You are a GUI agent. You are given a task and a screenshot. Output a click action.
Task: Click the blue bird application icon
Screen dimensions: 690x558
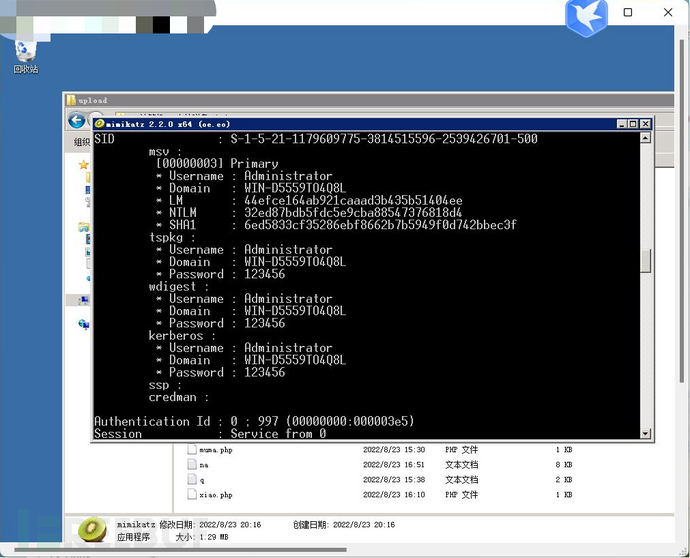(x=587, y=17)
